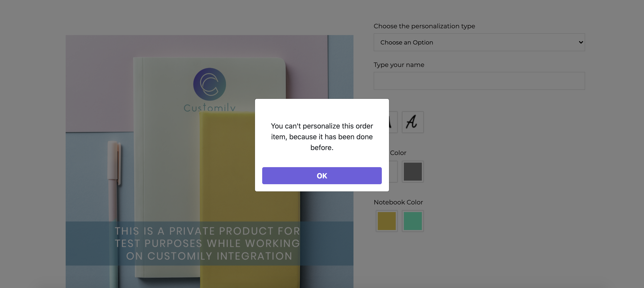Select the green notebook color

[412, 221]
